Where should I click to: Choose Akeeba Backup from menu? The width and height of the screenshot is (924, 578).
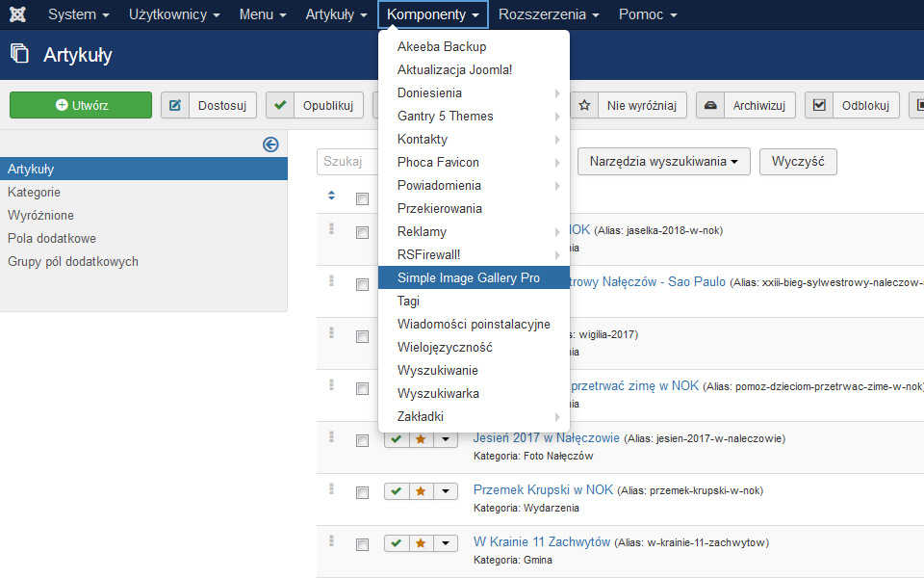pyautogui.click(x=474, y=46)
